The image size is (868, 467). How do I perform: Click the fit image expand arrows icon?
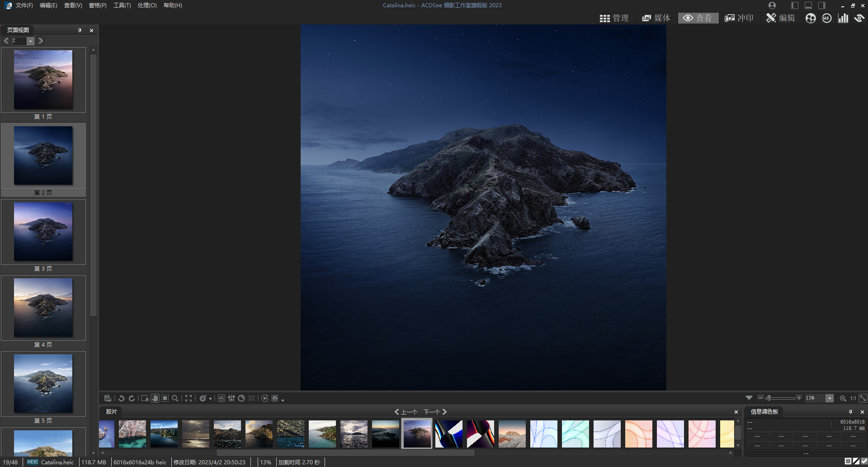pyautogui.click(x=863, y=398)
